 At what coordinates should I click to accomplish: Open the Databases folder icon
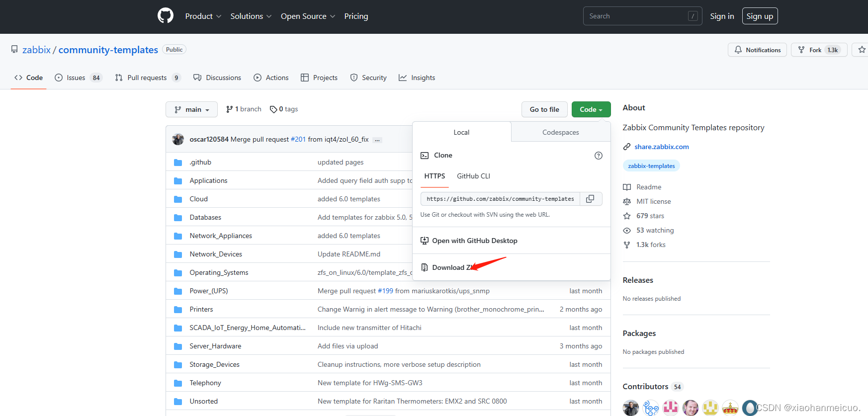coord(178,218)
